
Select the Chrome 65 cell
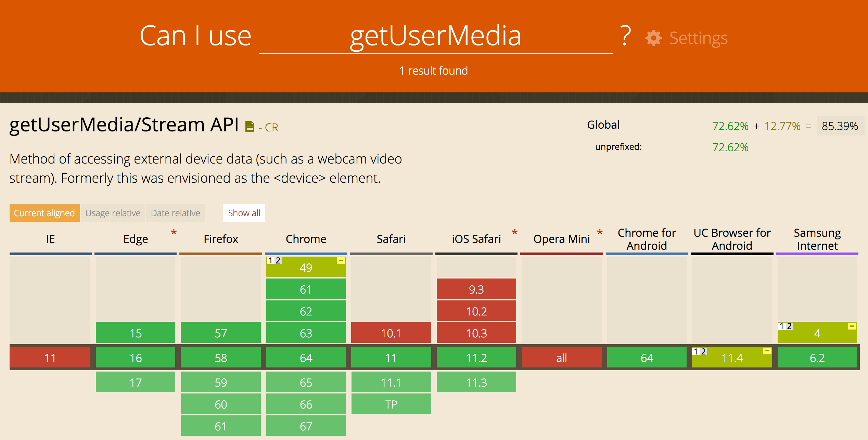click(x=306, y=382)
